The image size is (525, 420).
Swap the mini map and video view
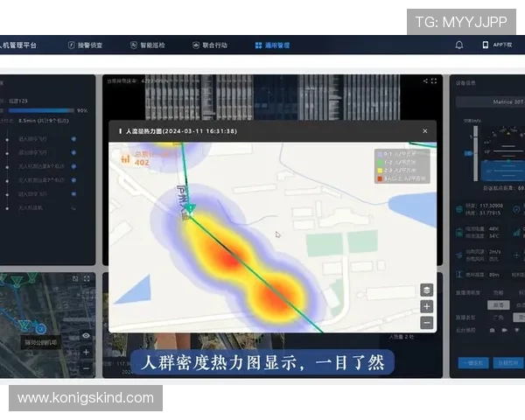click(x=75, y=278)
